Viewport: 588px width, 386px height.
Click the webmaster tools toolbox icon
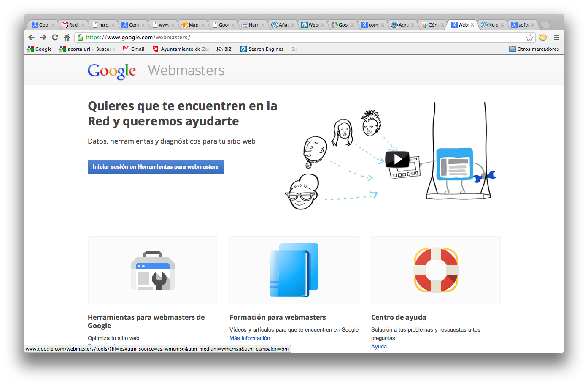(152, 270)
